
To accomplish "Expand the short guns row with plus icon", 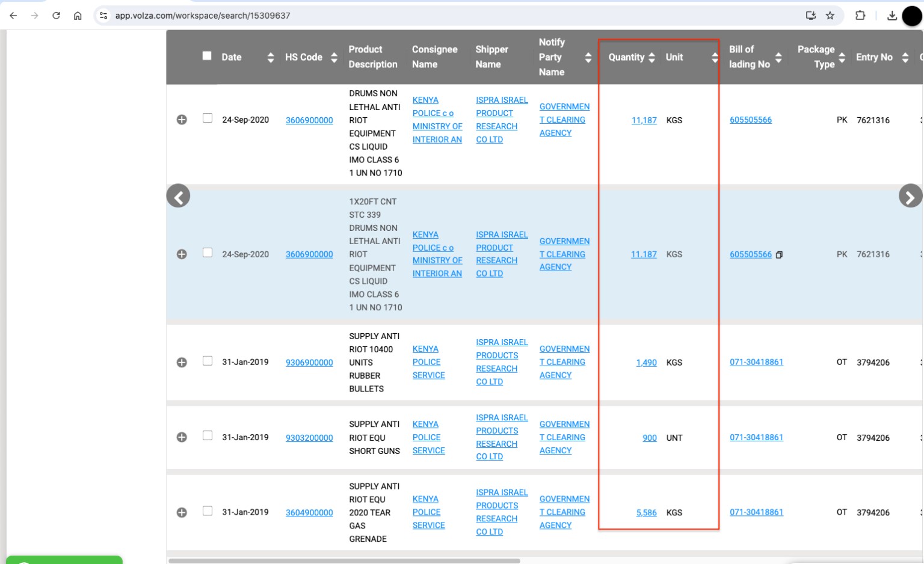I will click(182, 437).
